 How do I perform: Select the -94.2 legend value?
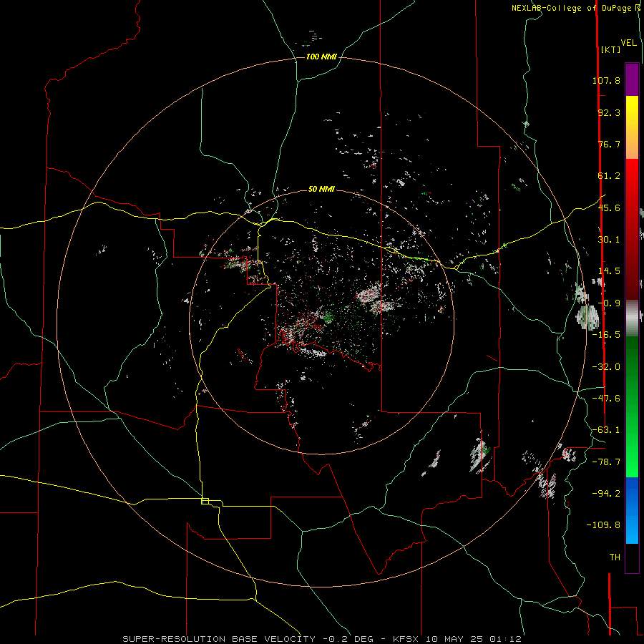tap(606, 494)
